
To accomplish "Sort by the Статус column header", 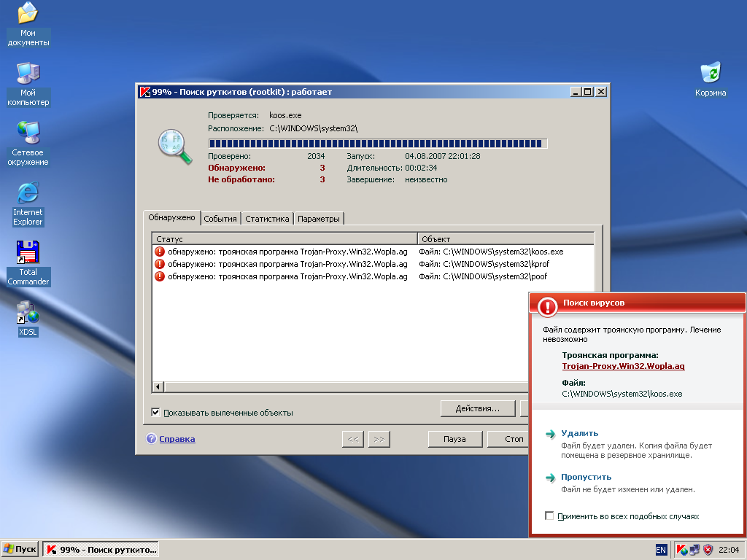I will click(285, 238).
